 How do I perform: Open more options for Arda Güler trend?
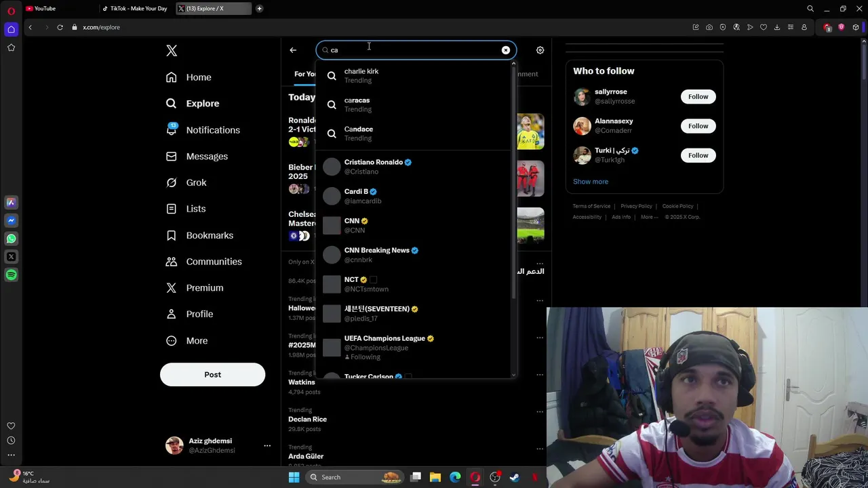(x=540, y=449)
